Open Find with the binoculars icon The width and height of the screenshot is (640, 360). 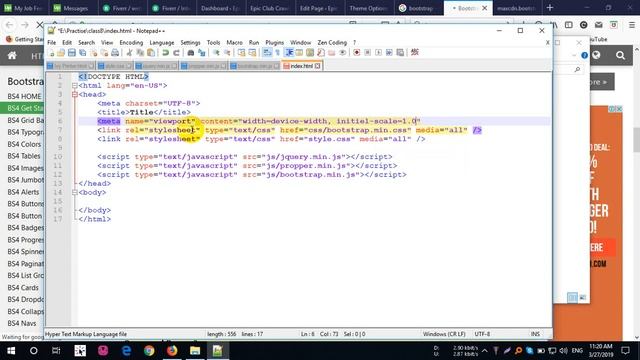pos(190,52)
